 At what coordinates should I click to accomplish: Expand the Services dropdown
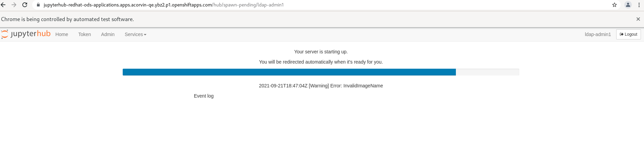(135, 34)
